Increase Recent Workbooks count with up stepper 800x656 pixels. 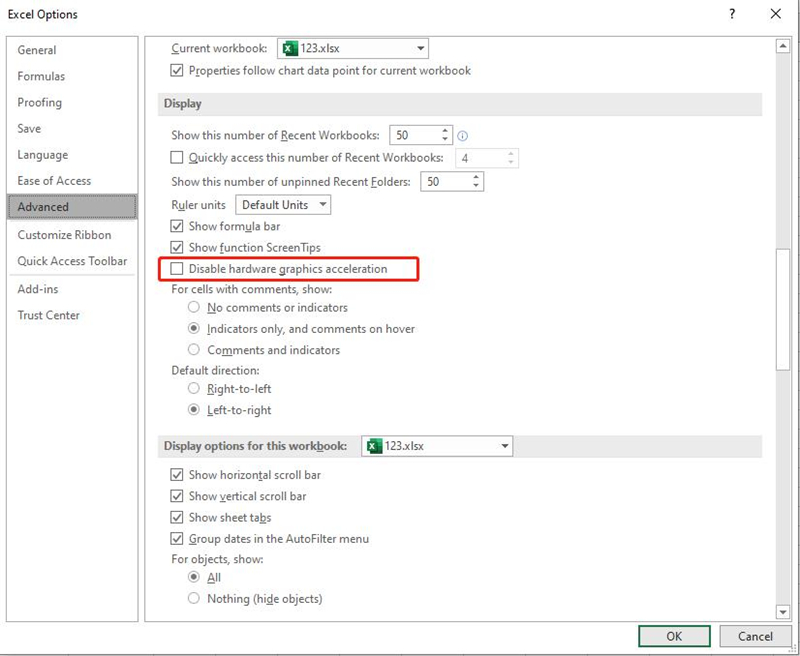click(x=444, y=129)
